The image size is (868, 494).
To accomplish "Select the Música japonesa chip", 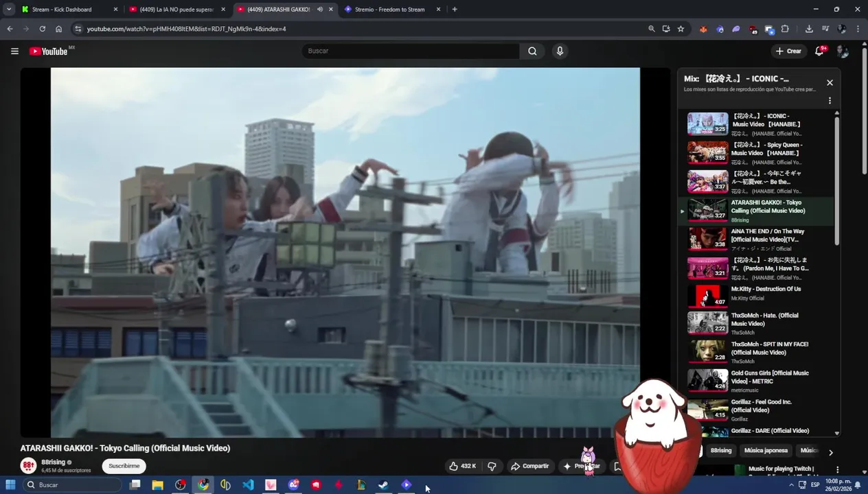I will [766, 450].
